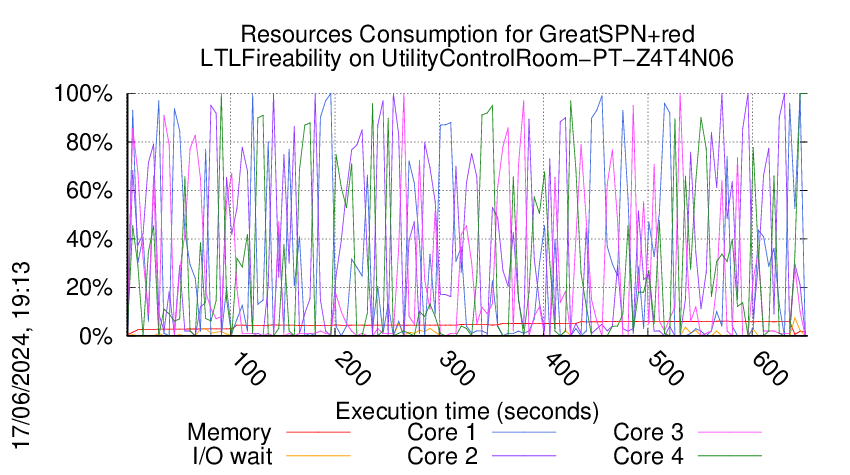
Task: Click the Memory legend label
Action: [x=229, y=432]
